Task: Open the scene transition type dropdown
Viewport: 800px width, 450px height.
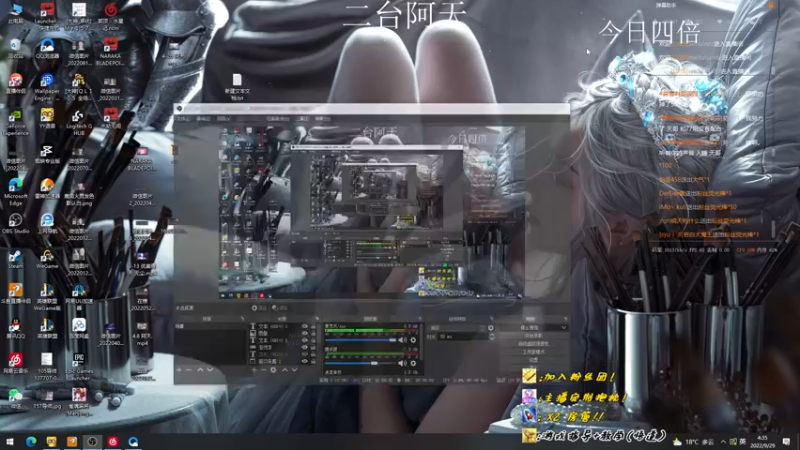Action: tap(457, 328)
